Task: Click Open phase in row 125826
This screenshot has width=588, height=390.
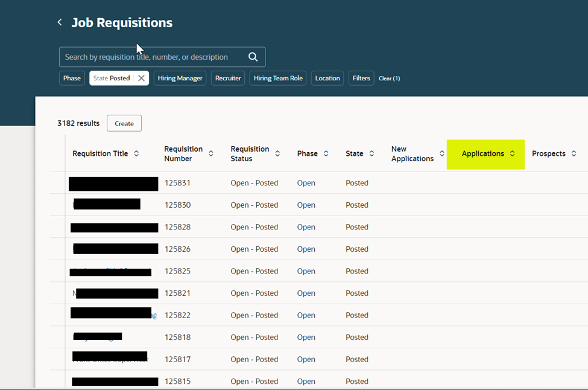Action: click(x=306, y=249)
